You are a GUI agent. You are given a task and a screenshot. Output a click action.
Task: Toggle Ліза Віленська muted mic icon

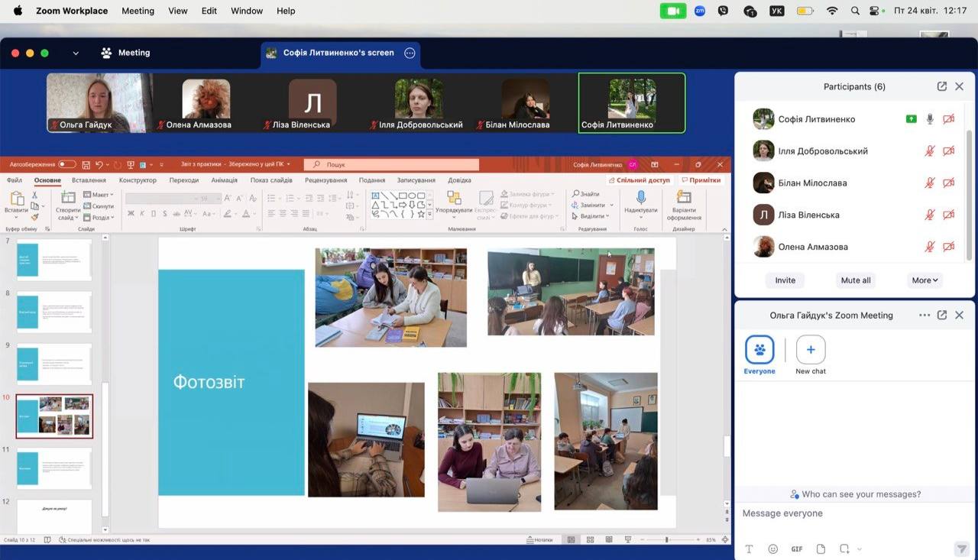[x=930, y=215]
